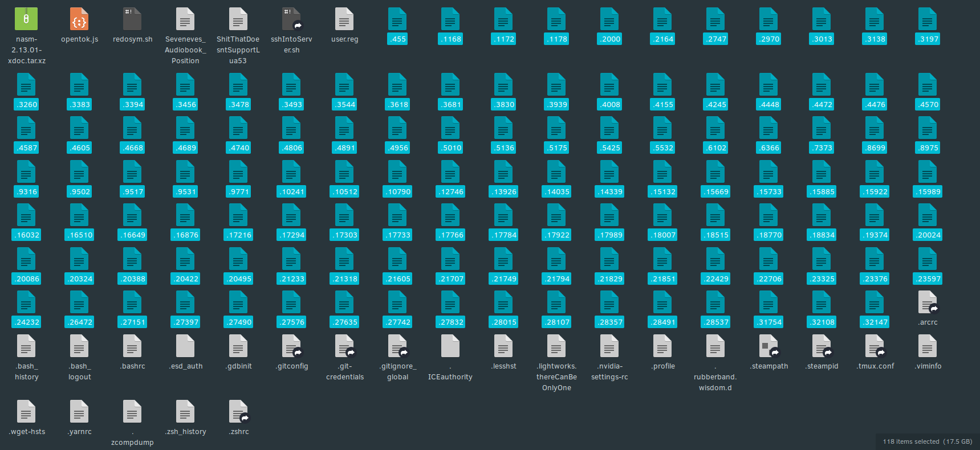Click the .nvidia-settings-rc file icon

(x=609, y=346)
